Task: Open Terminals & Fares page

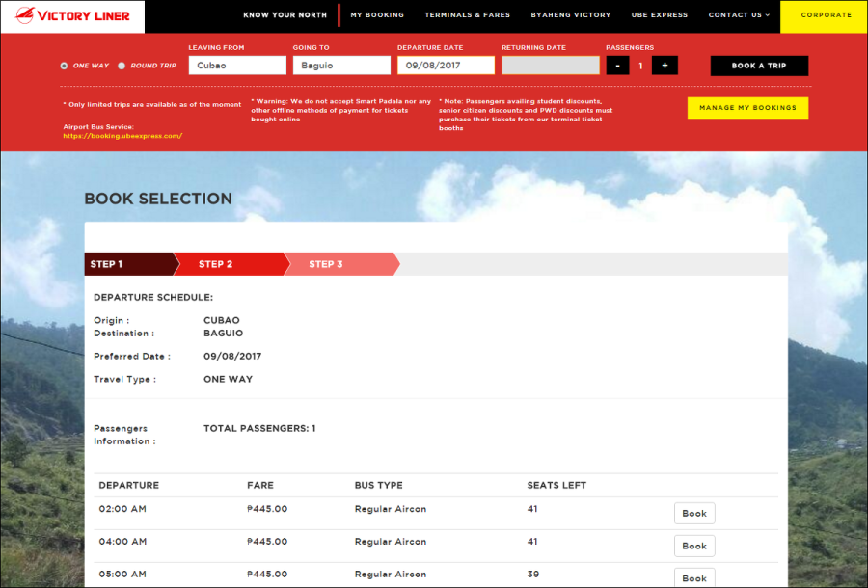Action: (467, 15)
